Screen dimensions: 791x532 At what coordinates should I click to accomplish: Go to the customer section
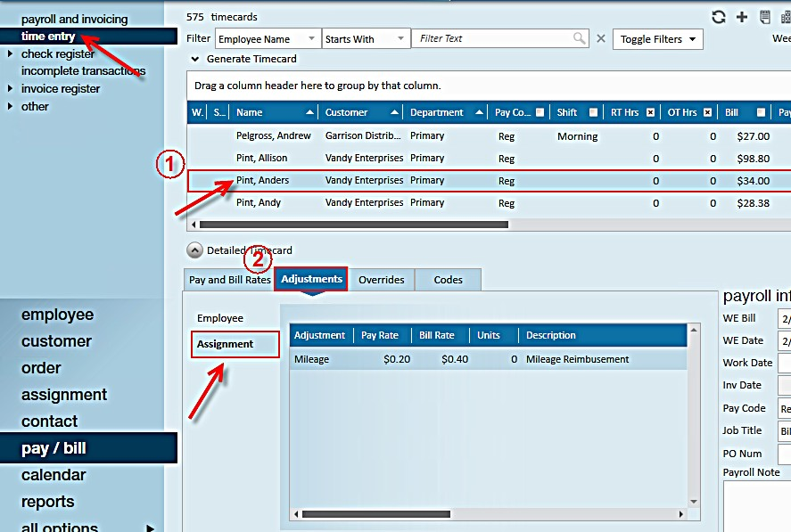coord(56,341)
